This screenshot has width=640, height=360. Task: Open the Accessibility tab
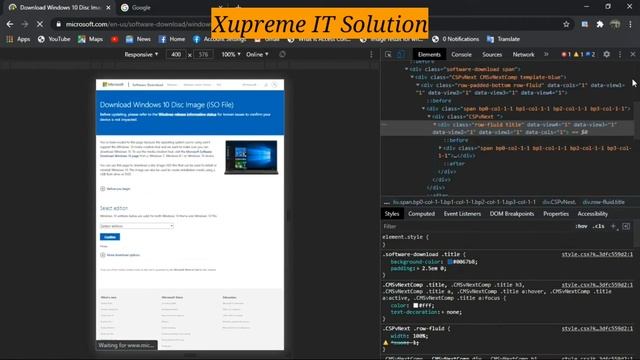[592, 213]
